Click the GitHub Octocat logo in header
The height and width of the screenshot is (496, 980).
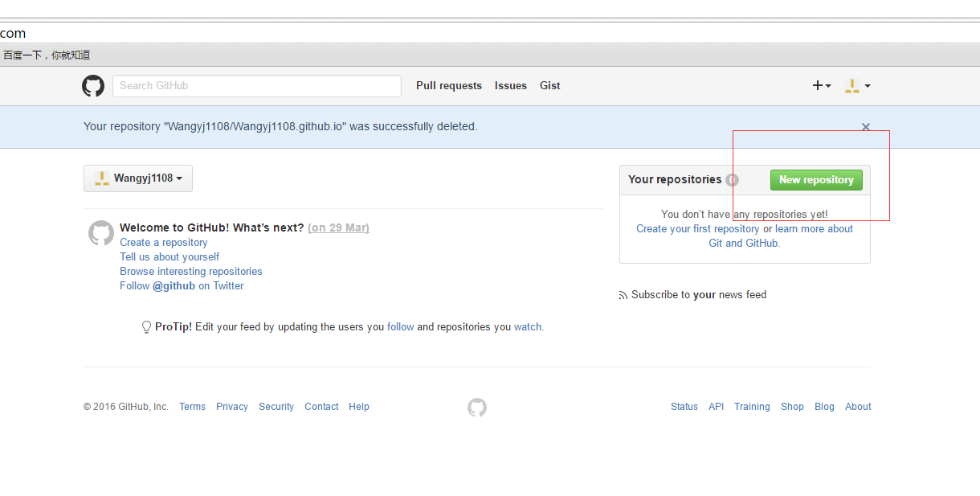click(93, 86)
